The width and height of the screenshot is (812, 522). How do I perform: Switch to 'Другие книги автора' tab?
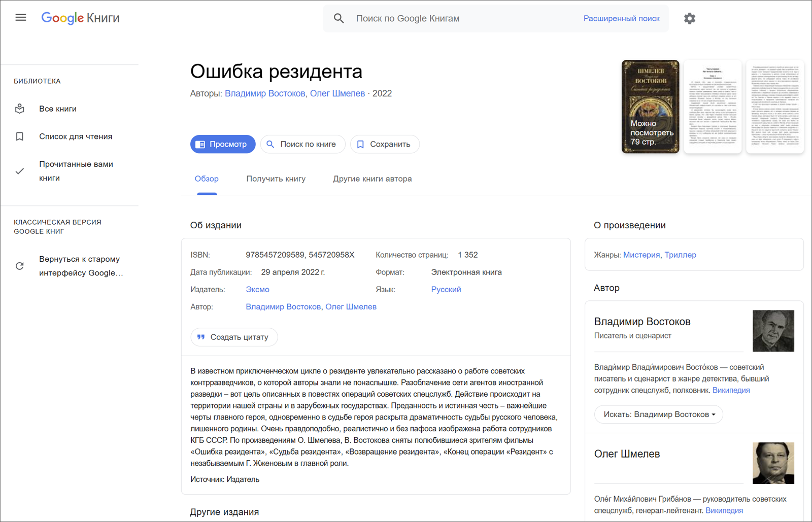coord(372,179)
